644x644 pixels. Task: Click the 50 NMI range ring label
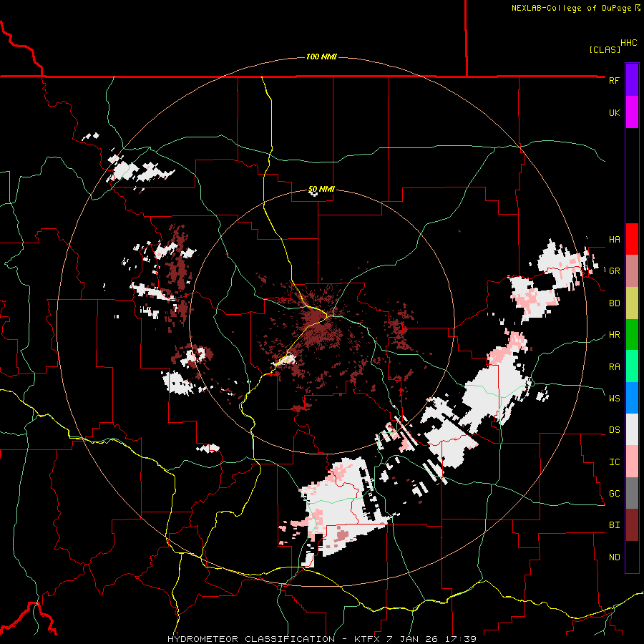321,189
